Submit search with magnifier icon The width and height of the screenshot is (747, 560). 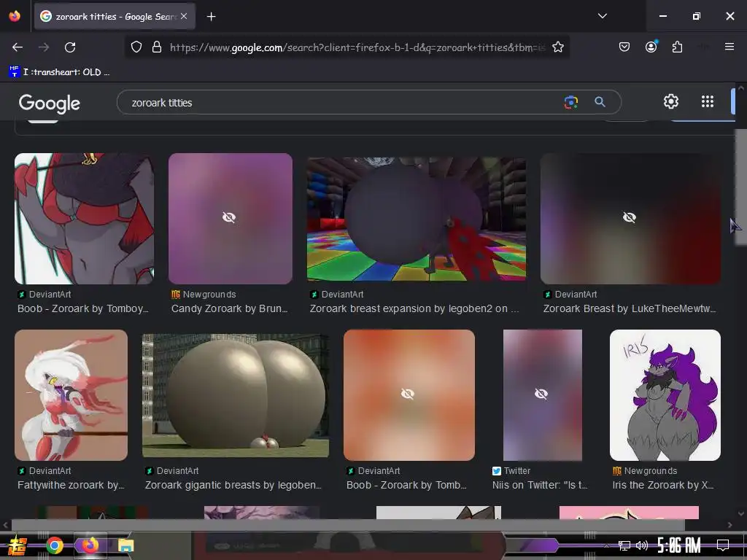(x=600, y=102)
